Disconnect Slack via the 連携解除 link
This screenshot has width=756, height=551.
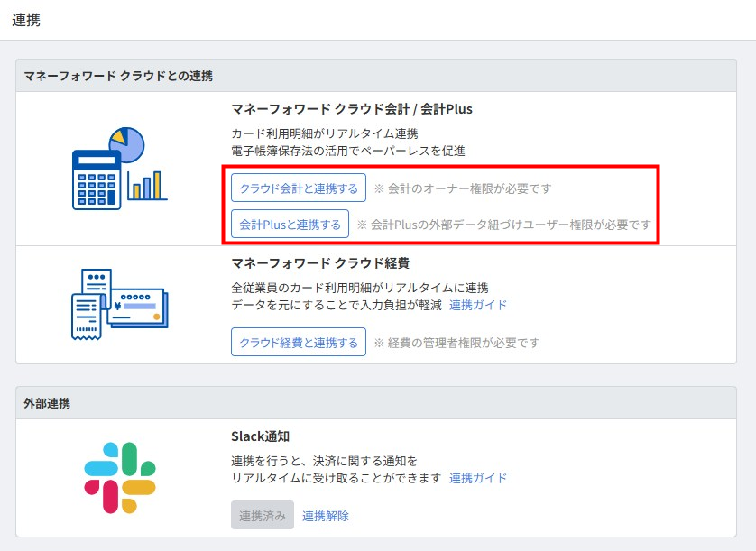pos(326,516)
